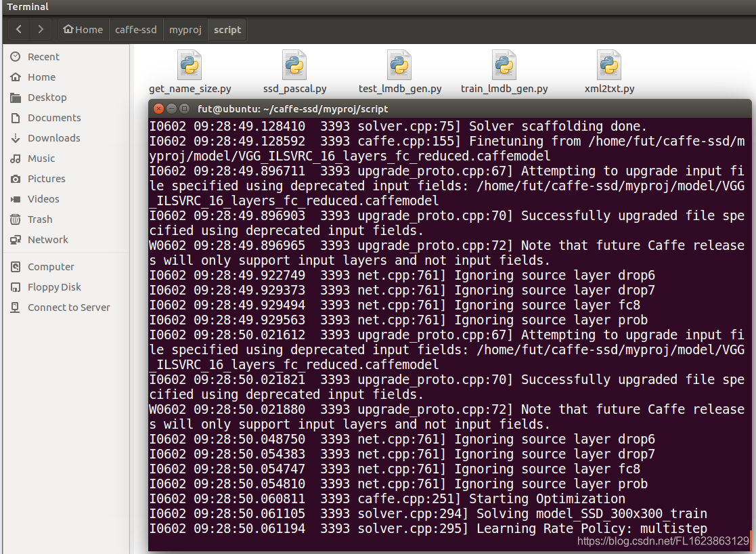Close the terminal window with red button
Screen dimensions: 756x554
158,108
